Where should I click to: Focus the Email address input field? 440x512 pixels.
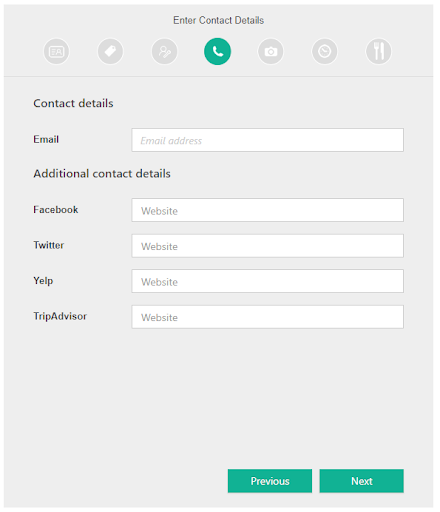tap(267, 140)
